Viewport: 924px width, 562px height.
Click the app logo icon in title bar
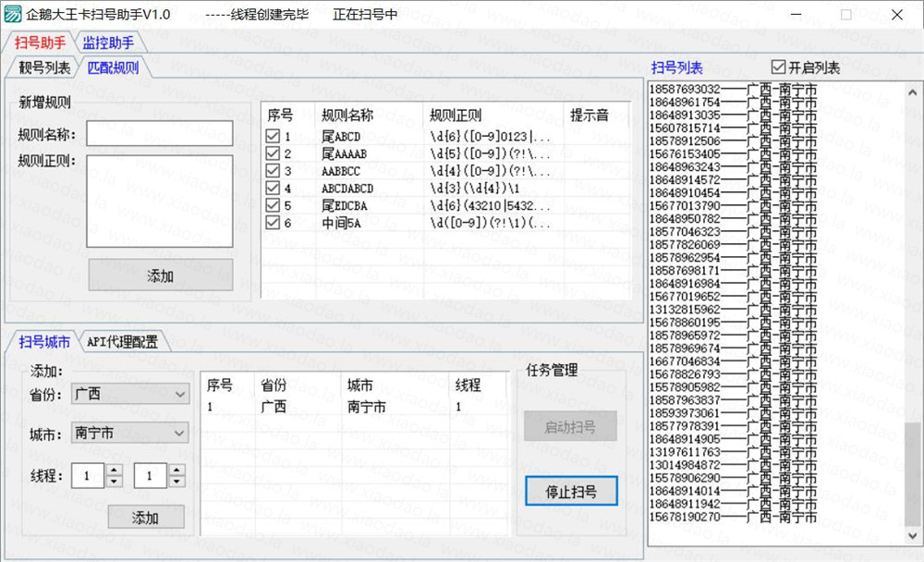13,15
